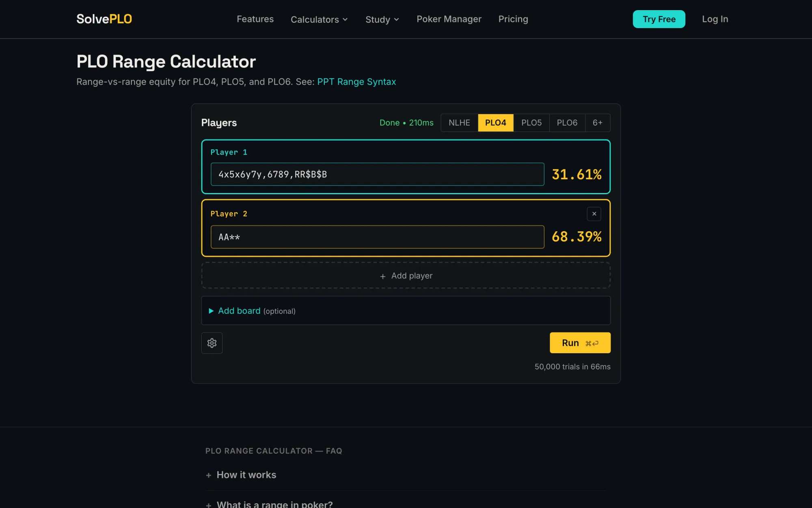
Task: Click the SolvePLO logo
Action: pyautogui.click(x=104, y=19)
